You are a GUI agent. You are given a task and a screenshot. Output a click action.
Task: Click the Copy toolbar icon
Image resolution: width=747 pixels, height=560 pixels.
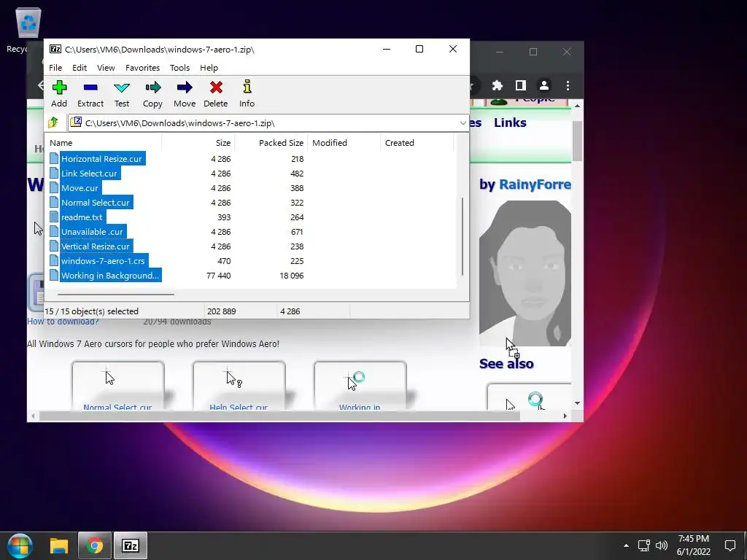click(153, 87)
